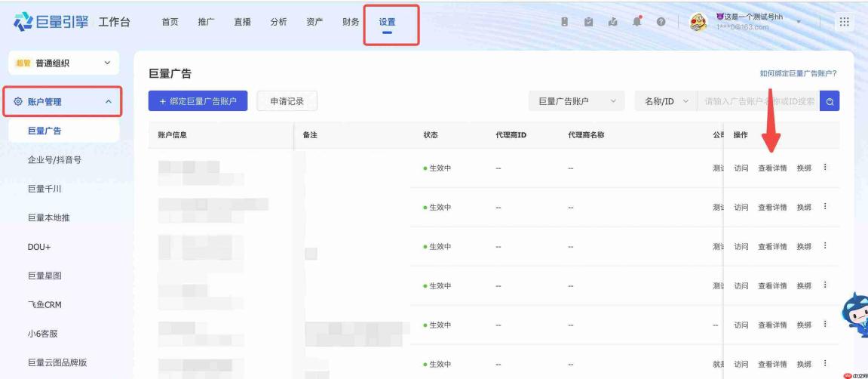Click 访问 in the sixth table row

741,365
